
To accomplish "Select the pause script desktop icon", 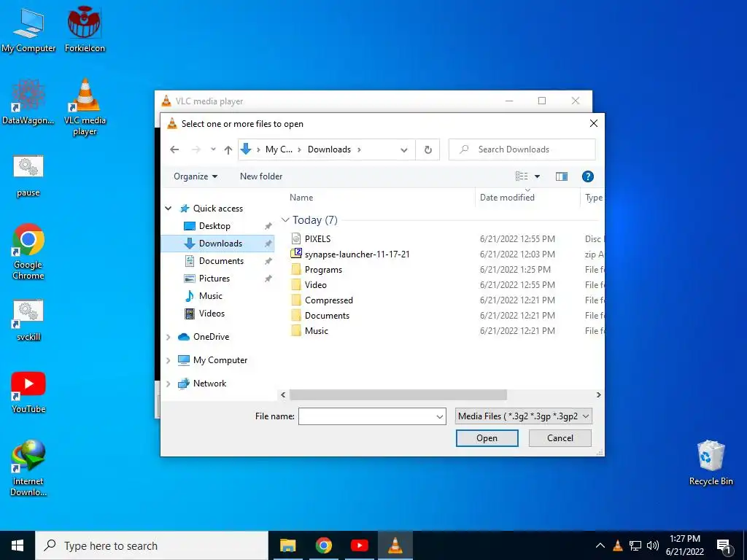I will [28, 176].
